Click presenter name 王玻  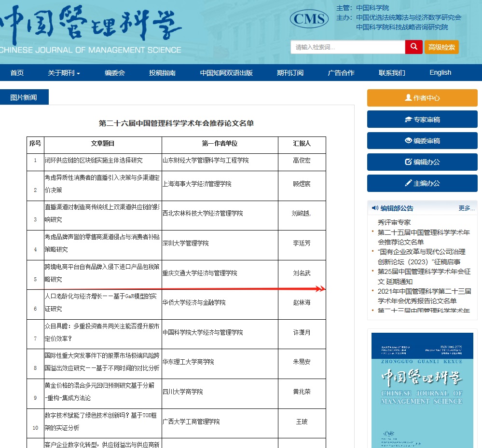pyautogui.click(x=302, y=421)
